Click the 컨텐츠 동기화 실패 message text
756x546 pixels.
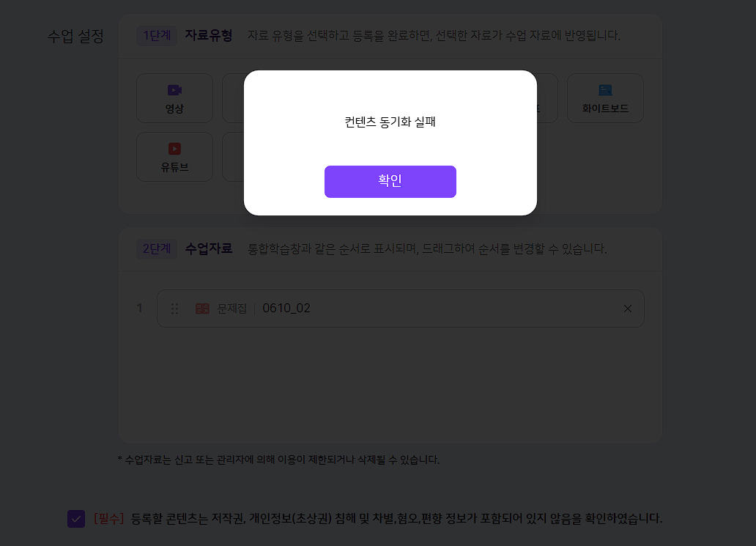point(390,122)
